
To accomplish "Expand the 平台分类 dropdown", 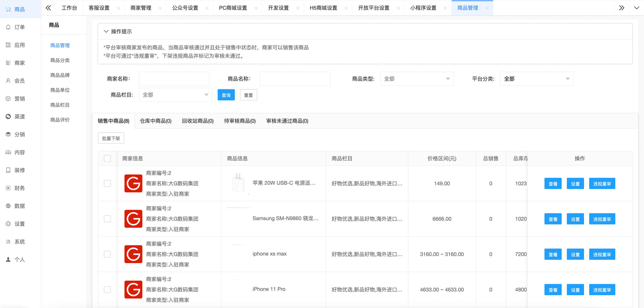I will coord(536,79).
